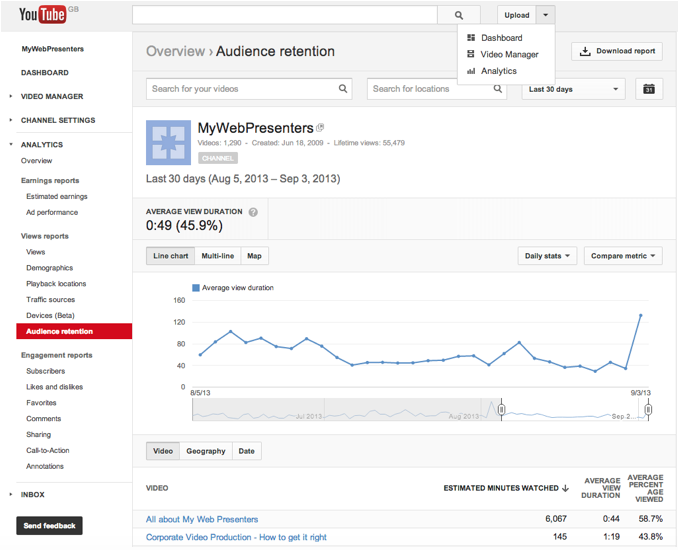Open Estimated earnings report
This screenshot has height=550, width=678.
click(57, 196)
